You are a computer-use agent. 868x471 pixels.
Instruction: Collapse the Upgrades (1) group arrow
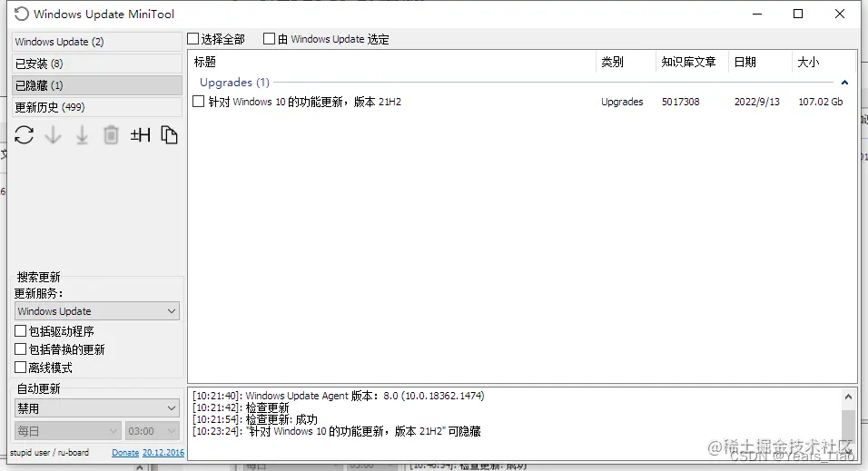(x=844, y=83)
